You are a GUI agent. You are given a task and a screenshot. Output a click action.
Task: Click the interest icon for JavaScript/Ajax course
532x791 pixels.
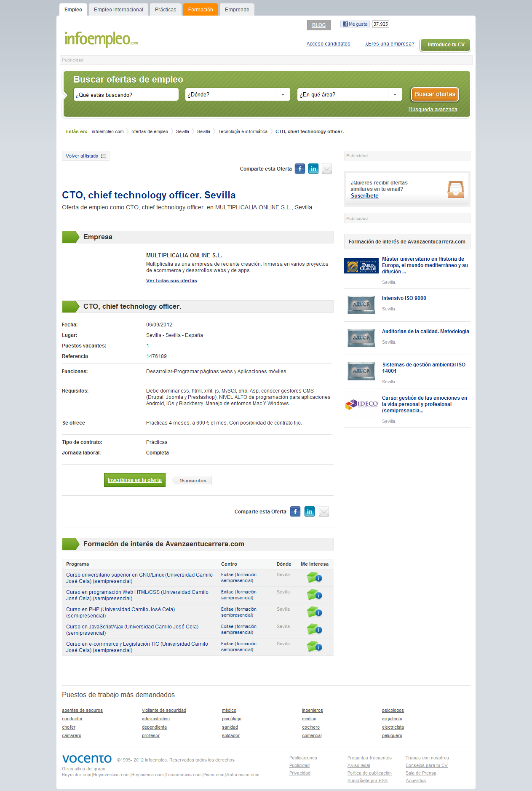(315, 629)
